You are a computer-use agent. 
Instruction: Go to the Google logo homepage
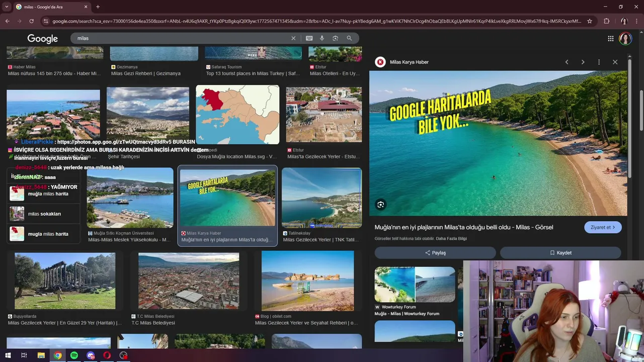tap(43, 39)
